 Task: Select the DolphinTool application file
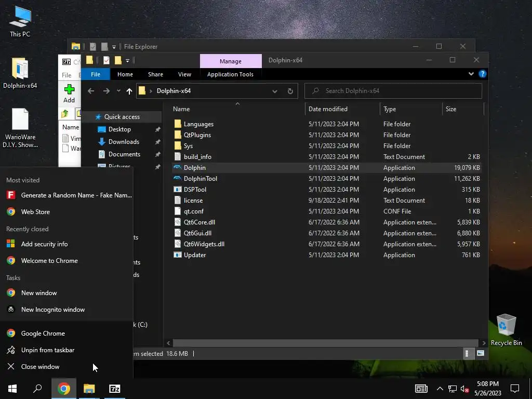click(200, 179)
